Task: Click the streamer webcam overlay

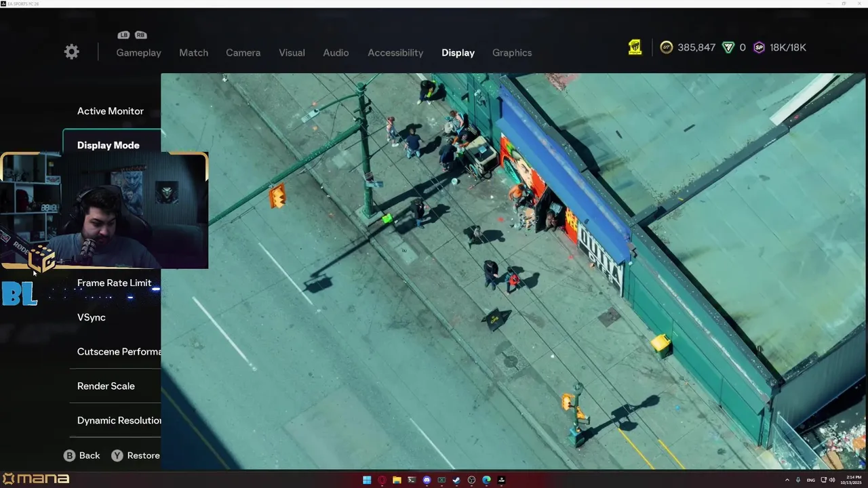Action: click(104, 211)
